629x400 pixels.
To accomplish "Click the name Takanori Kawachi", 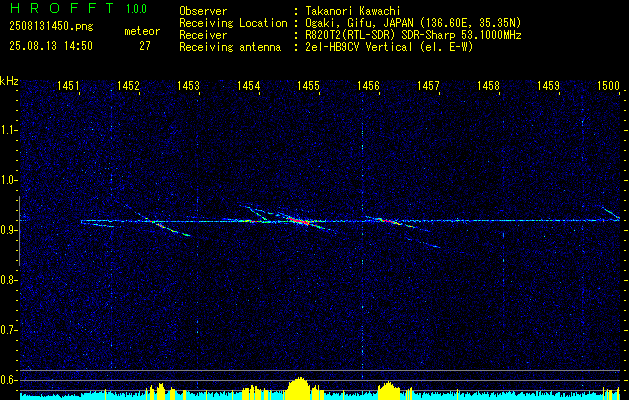I will pyautogui.click(x=352, y=11).
